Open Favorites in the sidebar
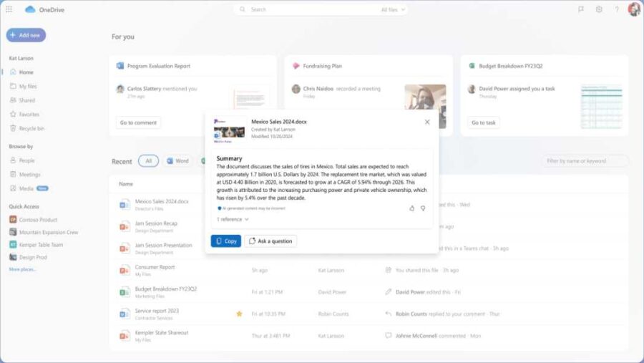This screenshot has height=363, width=644. click(29, 115)
